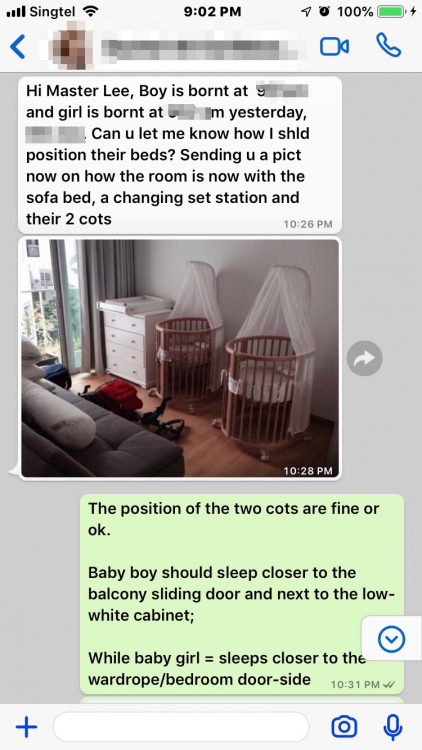Image resolution: width=422 pixels, height=750 pixels.
Task: Tap the microphone to record voice message
Action: (x=393, y=728)
